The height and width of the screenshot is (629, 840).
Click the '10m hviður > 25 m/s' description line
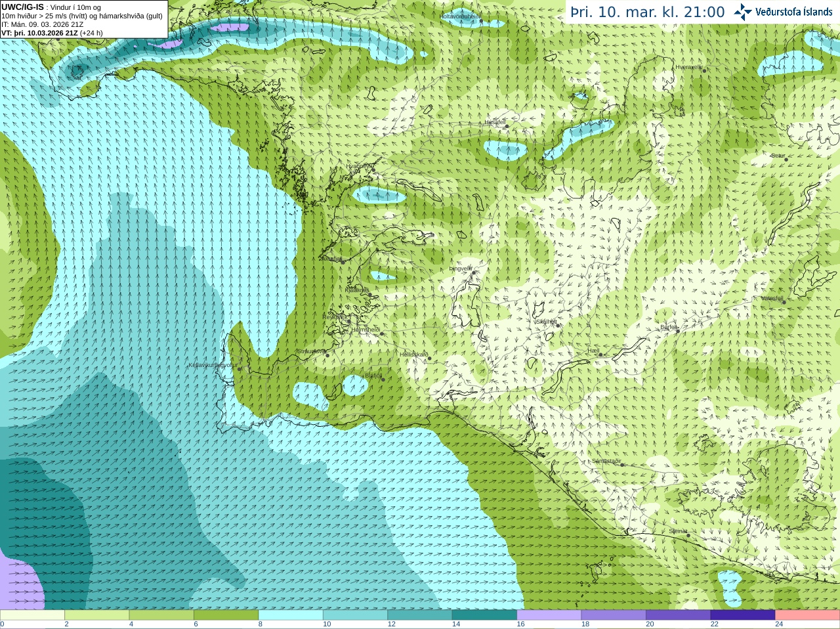[82, 16]
